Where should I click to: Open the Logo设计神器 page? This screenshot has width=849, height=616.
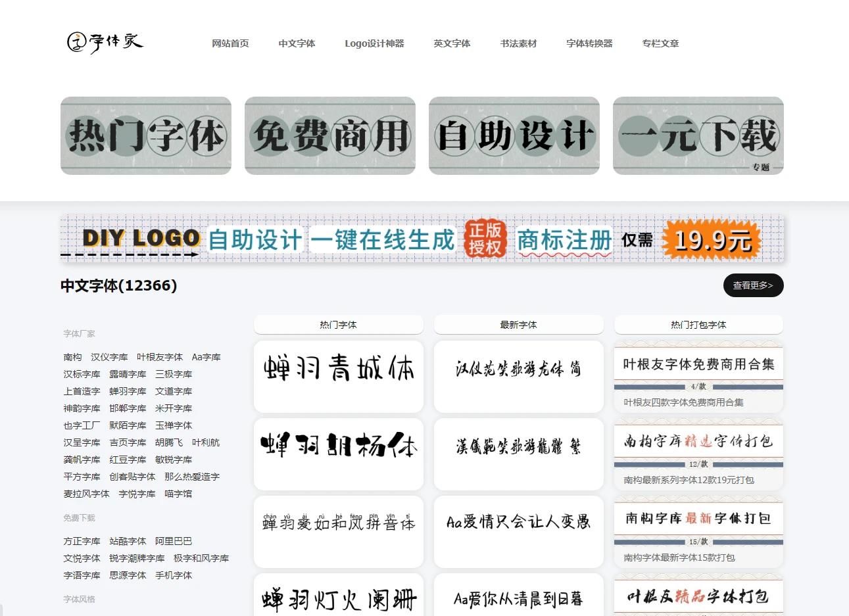[x=375, y=43]
